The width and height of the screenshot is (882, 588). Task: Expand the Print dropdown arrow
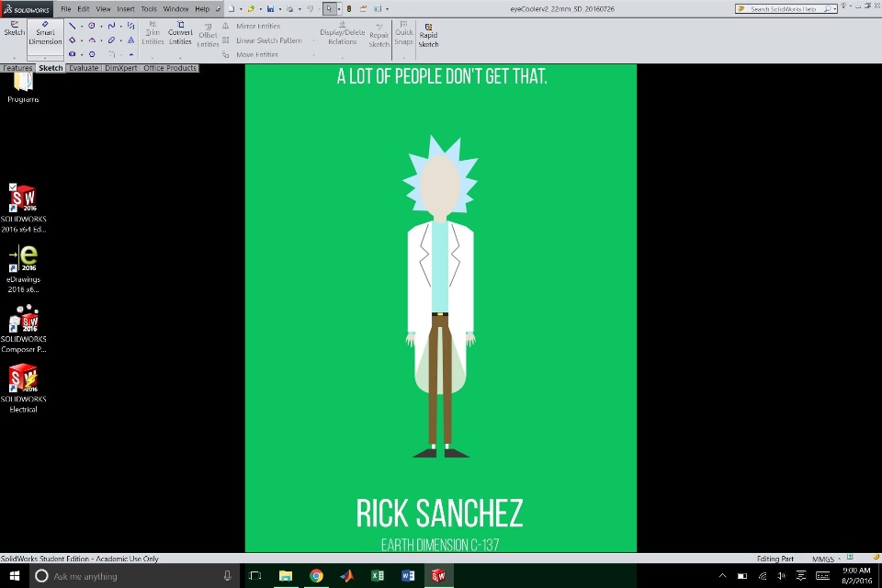(300, 9)
